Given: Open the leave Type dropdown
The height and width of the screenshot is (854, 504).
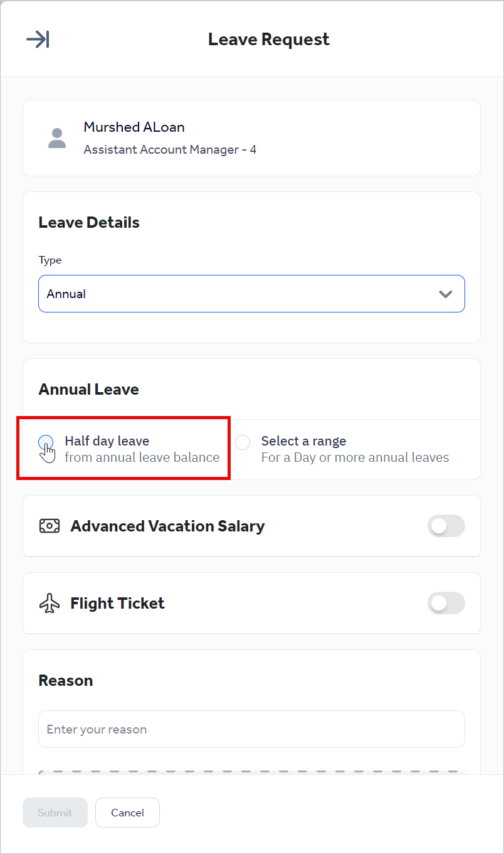Looking at the screenshot, I should pyautogui.click(x=251, y=293).
